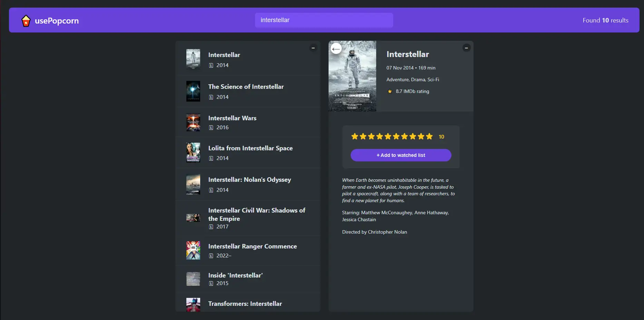Image resolution: width=644 pixels, height=320 pixels.
Task: Click the calendar icon under Interstellar Ranger Commence
Action: [x=211, y=256]
